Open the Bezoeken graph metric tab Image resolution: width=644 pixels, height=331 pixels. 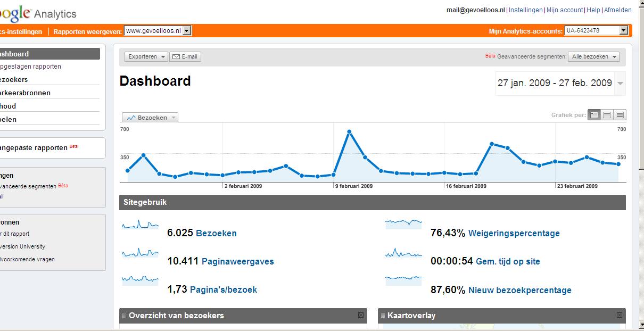tap(150, 118)
